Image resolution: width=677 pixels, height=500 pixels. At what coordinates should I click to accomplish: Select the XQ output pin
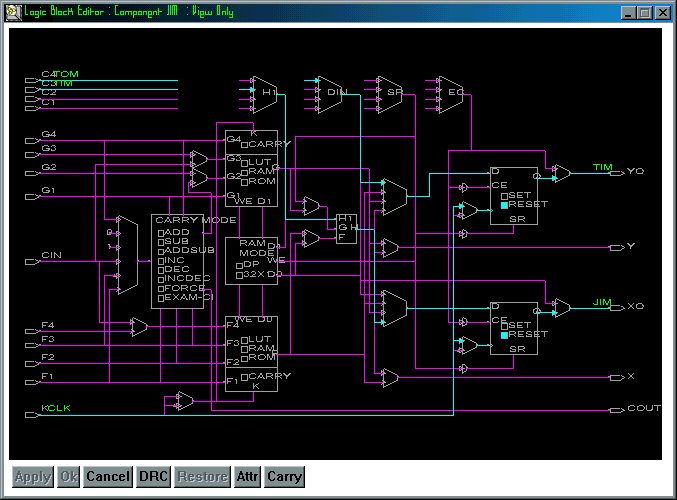[619, 306]
